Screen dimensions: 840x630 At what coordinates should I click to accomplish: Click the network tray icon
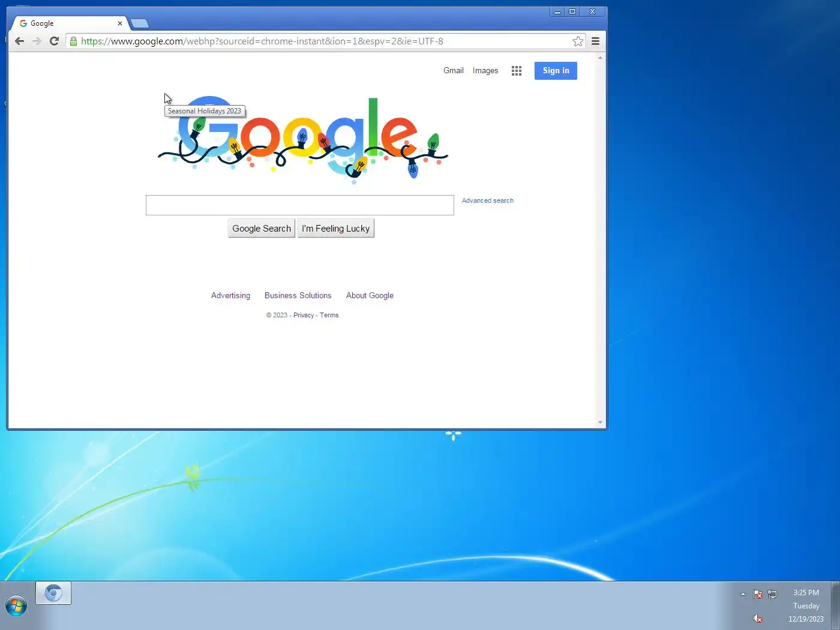tap(772, 594)
